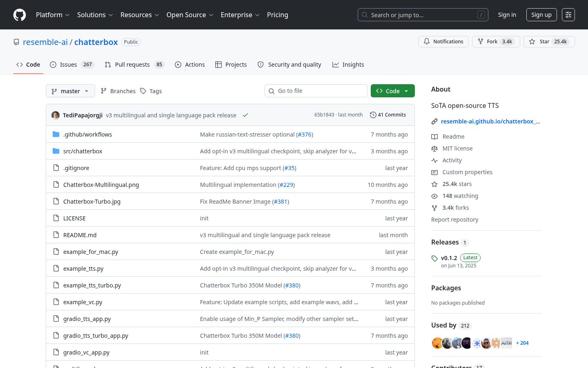The height and width of the screenshot is (368, 588).
Task: Click the branch icon next to Branches
Action: (104, 91)
